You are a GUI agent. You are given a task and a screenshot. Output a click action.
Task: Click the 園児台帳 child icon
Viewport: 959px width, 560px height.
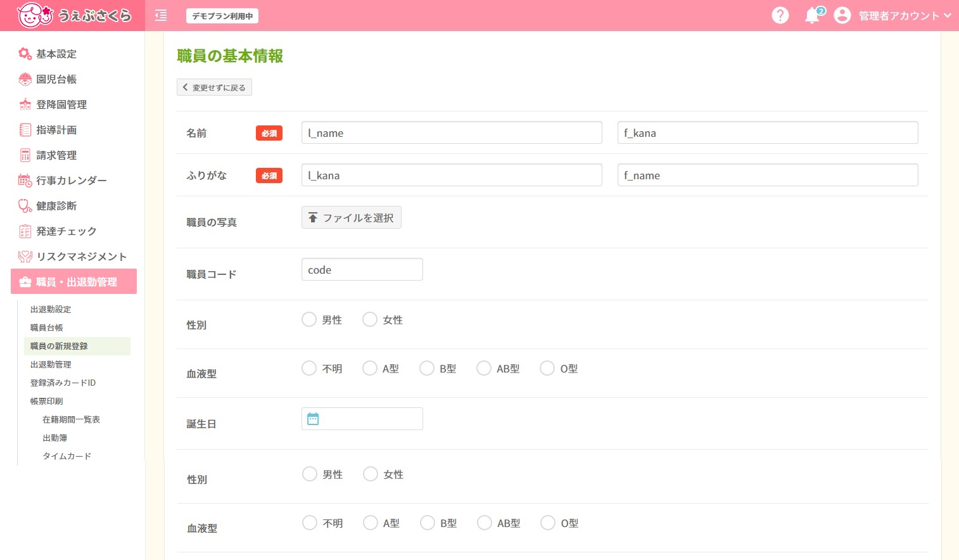coord(25,79)
